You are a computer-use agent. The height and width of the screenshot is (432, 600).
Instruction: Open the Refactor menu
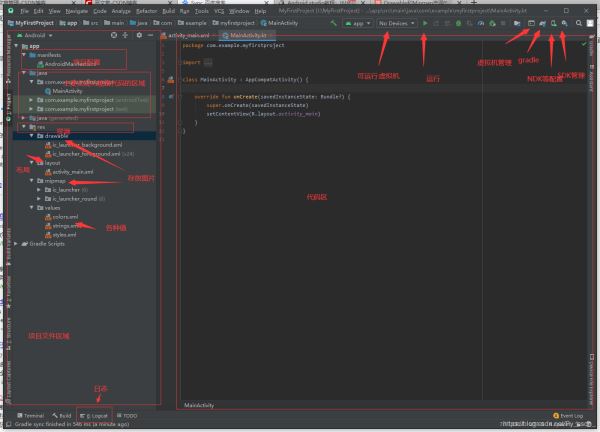tap(146, 10)
